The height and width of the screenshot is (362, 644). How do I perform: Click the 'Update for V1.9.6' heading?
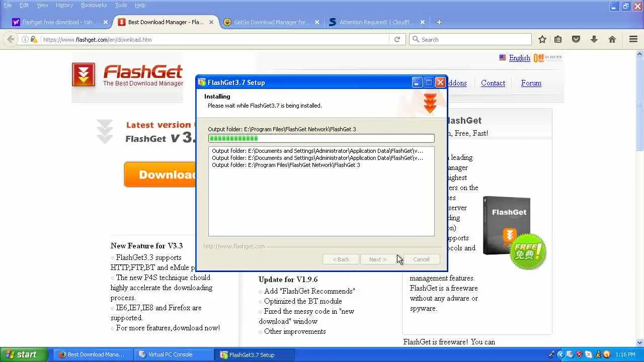[288, 280]
